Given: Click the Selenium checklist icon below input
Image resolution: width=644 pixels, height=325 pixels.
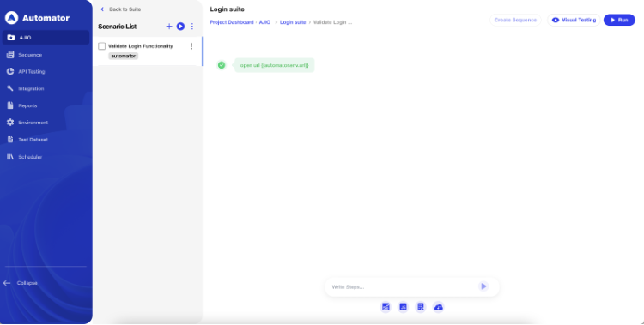Looking at the screenshot, I should click(x=386, y=307).
